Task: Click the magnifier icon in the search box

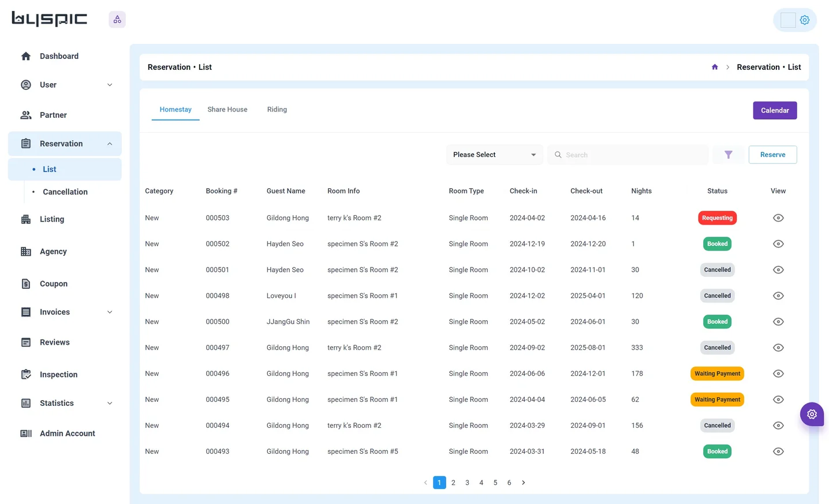Action: click(558, 155)
